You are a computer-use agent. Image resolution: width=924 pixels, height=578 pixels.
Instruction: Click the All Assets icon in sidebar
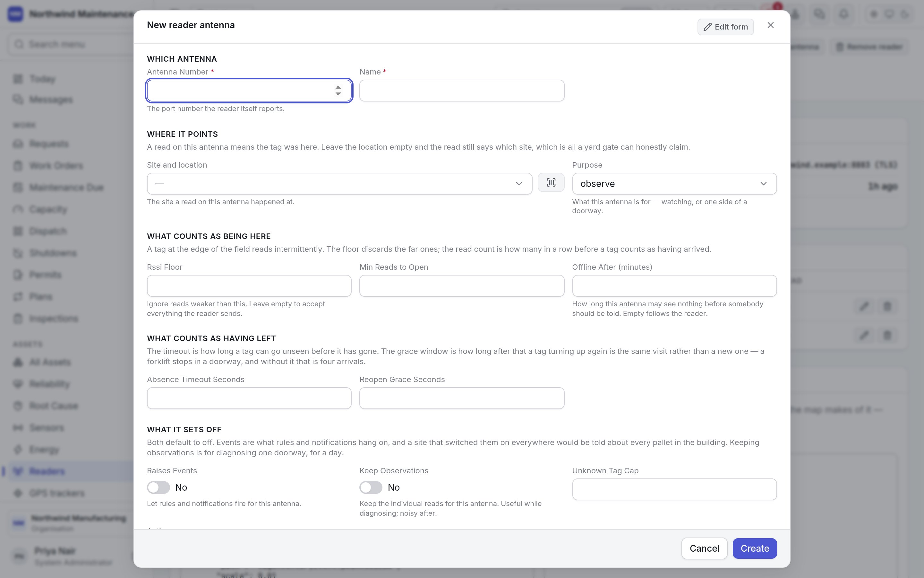[18, 362]
